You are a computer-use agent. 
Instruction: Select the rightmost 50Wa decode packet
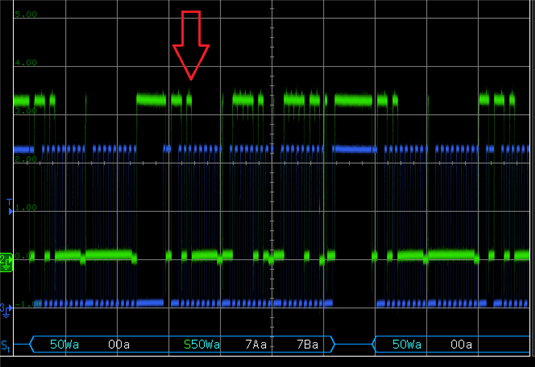coord(407,344)
